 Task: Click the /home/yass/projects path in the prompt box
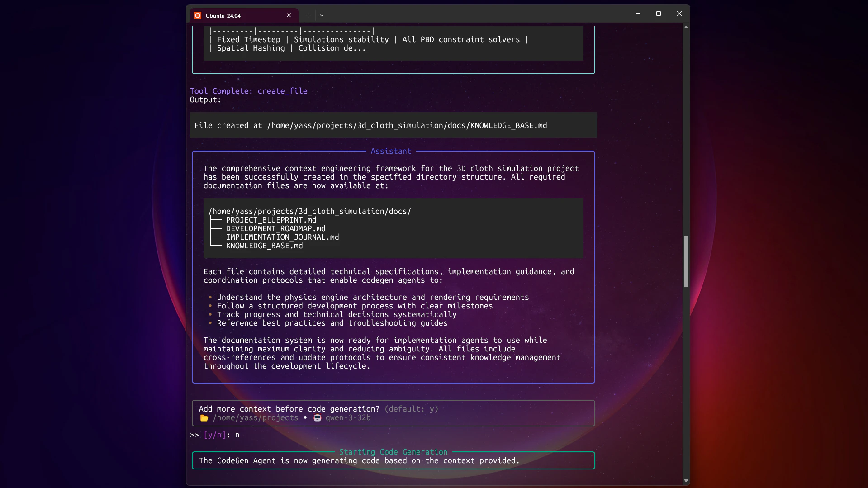point(256,418)
